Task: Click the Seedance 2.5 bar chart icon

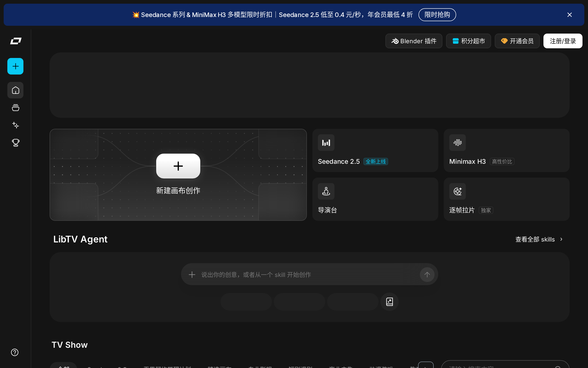Action: 326,143
